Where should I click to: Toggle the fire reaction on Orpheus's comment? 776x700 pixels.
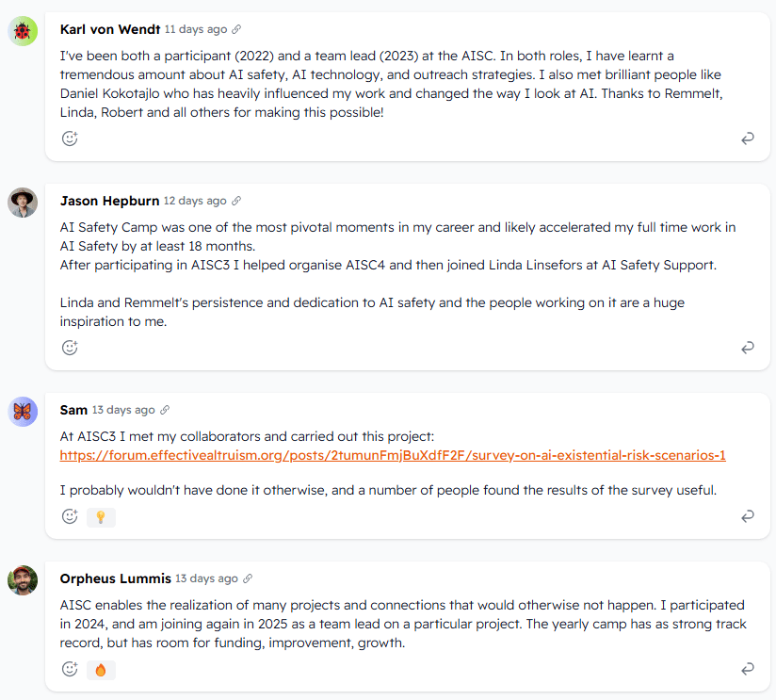coord(101,669)
